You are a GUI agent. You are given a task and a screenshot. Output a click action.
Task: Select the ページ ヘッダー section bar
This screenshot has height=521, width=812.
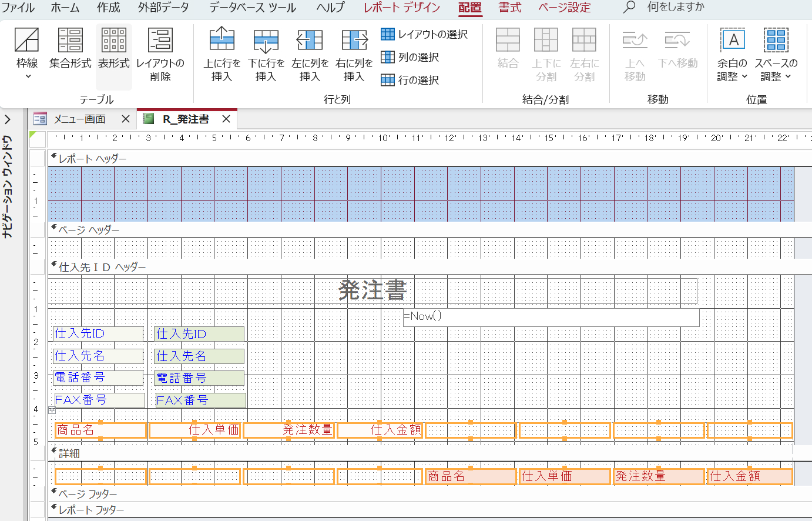pos(421,230)
